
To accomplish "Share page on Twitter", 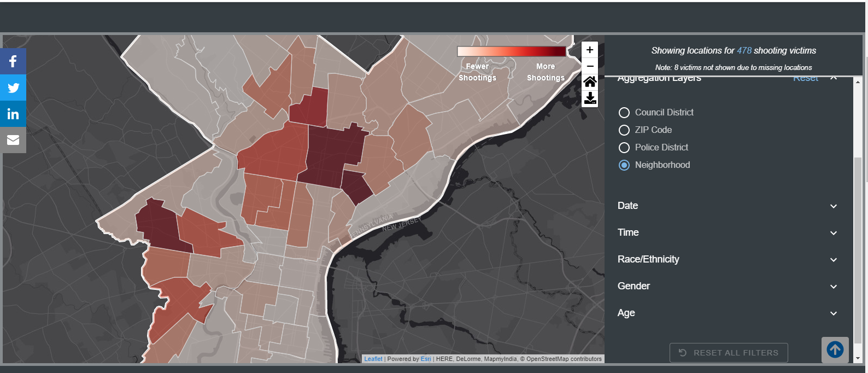I will coord(13,88).
